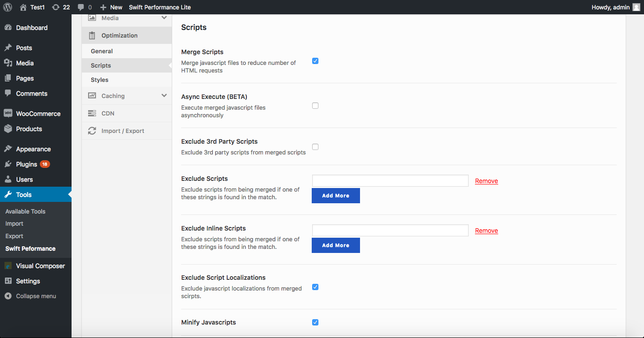Click the Visual Composer icon
The height and width of the screenshot is (338, 644).
8,266
